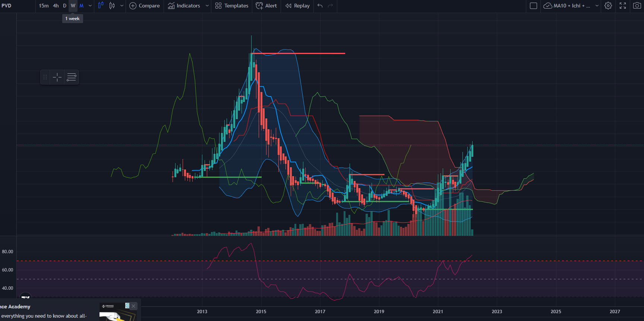Open the saved layout MA10 + Ichi
This screenshot has width=644, height=321.
pos(567,6)
